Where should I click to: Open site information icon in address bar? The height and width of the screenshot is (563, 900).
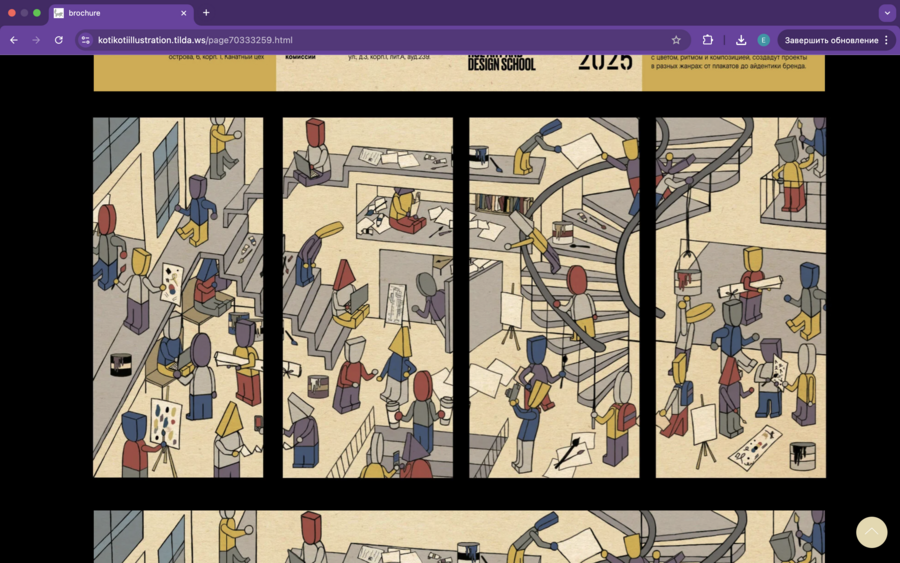point(86,40)
